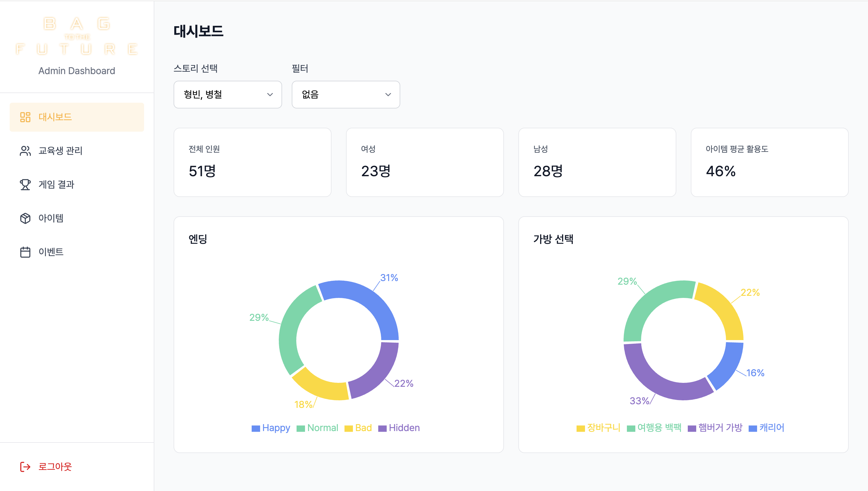Click the 전체 인원 51명 stat card
The width and height of the screenshot is (868, 491).
252,162
